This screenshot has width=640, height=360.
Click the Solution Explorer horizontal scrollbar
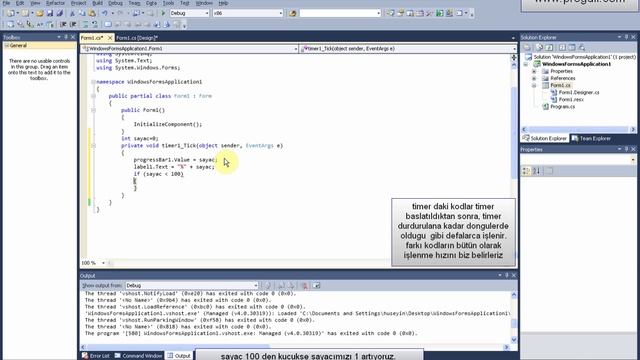[578, 130]
